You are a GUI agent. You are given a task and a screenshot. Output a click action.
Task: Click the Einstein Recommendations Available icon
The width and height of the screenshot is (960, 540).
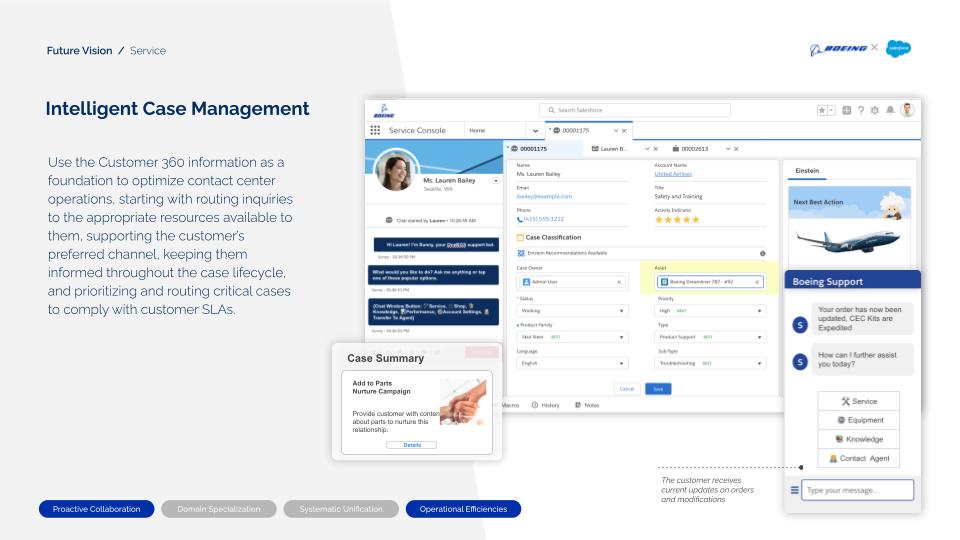pos(521,253)
